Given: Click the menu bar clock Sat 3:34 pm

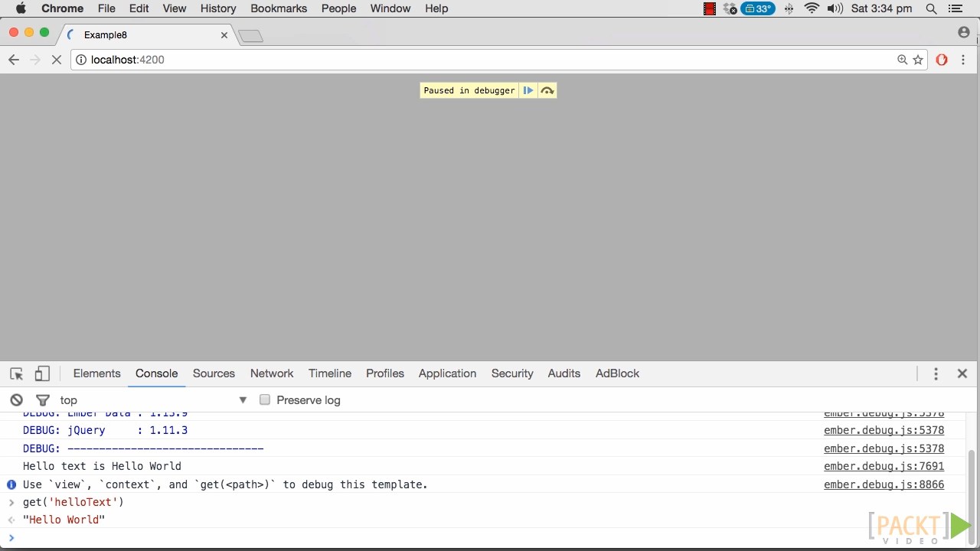Looking at the screenshot, I should coord(881,8).
